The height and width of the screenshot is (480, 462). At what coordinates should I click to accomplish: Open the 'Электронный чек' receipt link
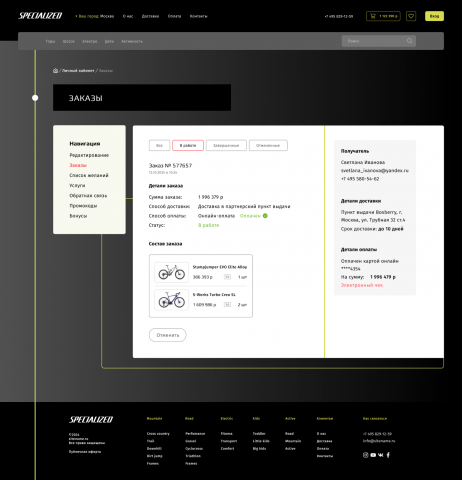[x=362, y=285]
